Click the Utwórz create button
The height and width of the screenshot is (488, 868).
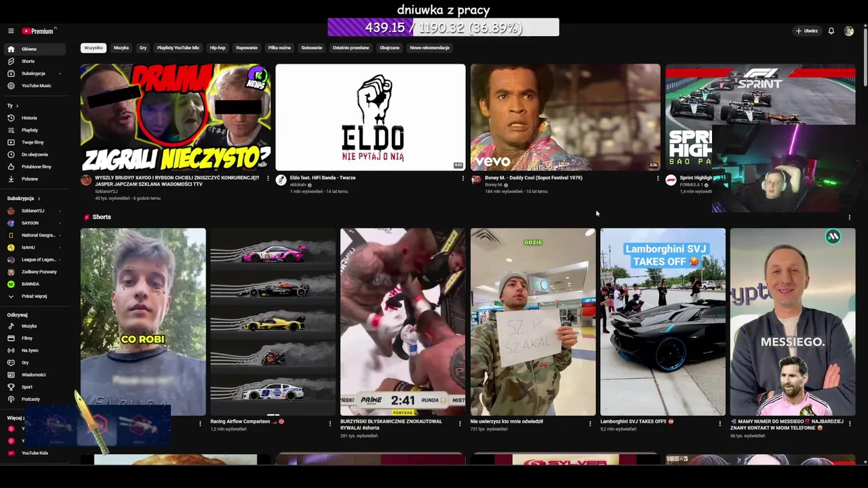coord(807,31)
